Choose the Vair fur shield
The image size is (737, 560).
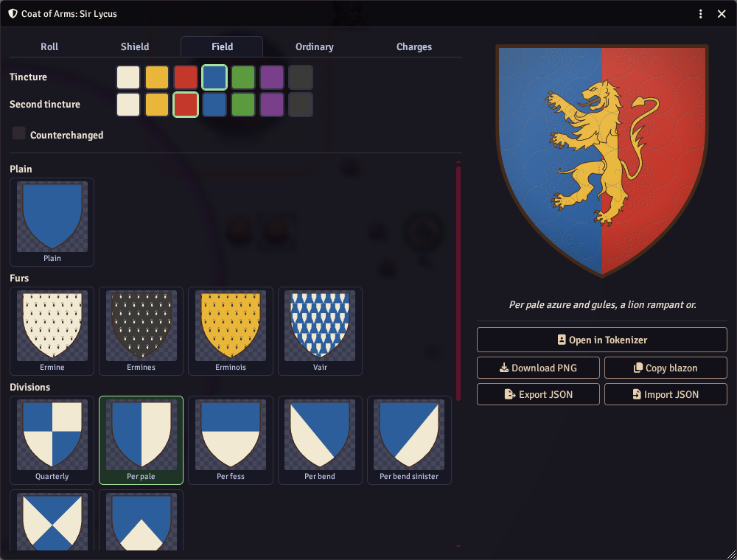click(320, 331)
